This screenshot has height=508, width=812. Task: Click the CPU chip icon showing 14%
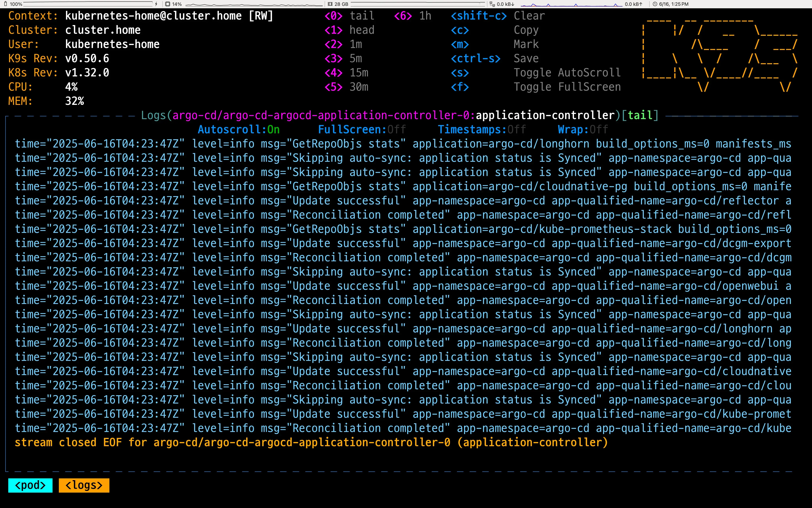point(168,4)
